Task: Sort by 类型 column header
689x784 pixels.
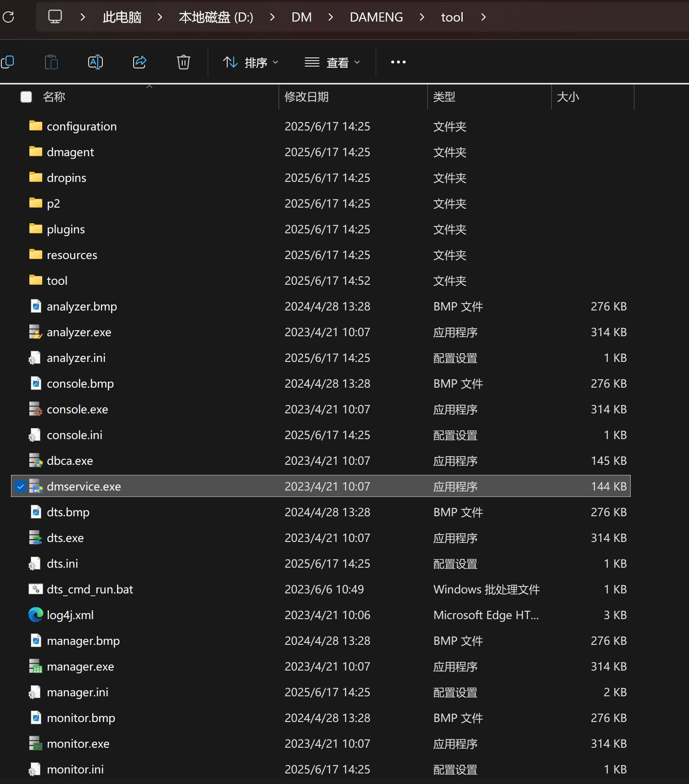Action: point(444,97)
